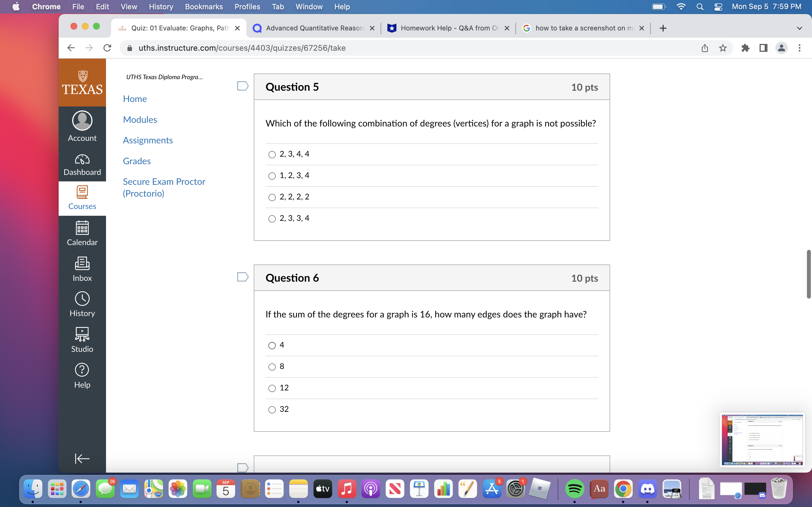Select answer "2, 3, 4, 4" for Question 5
Image resolution: width=812 pixels, height=507 pixels.
(272, 155)
